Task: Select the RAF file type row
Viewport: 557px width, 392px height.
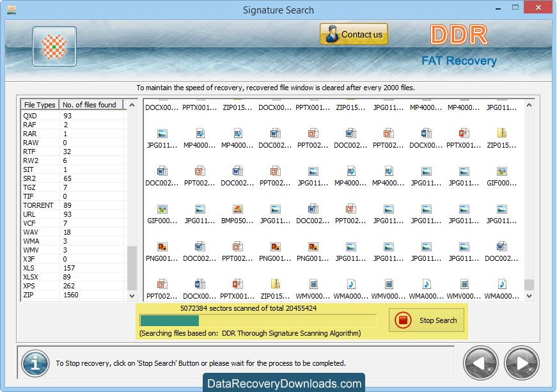Action: click(x=74, y=125)
